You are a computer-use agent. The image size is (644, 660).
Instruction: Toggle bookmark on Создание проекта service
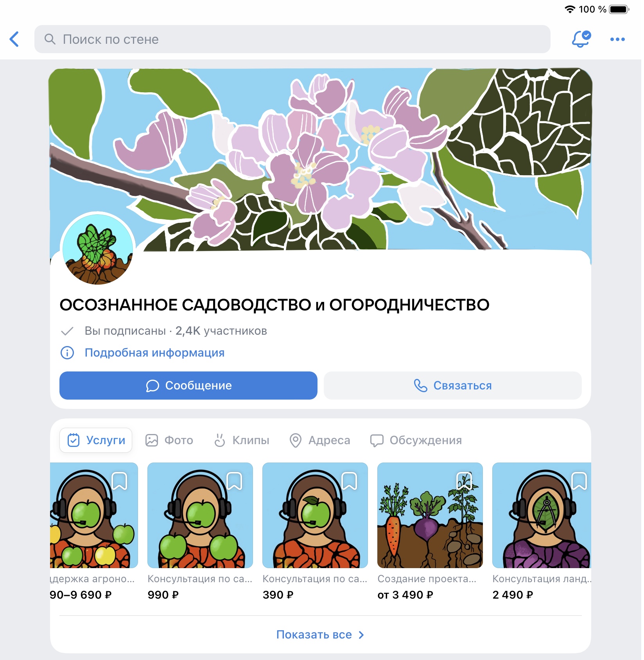[x=465, y=481]
